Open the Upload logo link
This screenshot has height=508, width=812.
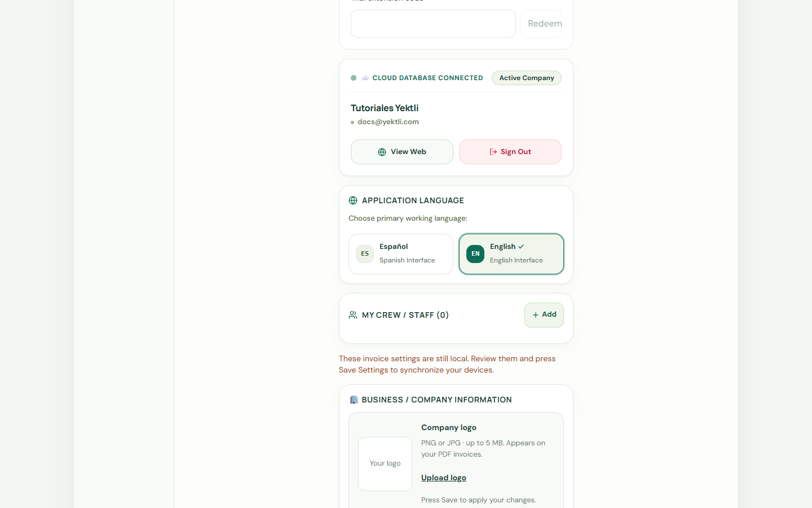444,478
